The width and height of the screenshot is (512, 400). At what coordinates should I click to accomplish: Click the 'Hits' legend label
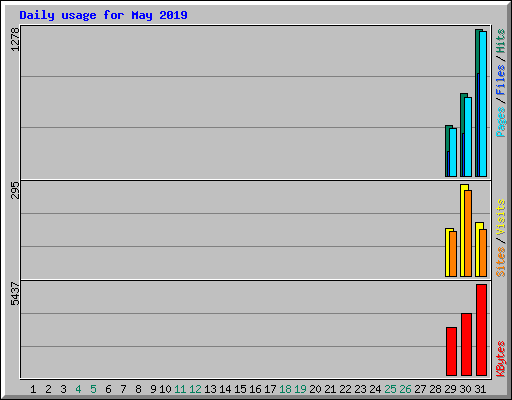501,41
